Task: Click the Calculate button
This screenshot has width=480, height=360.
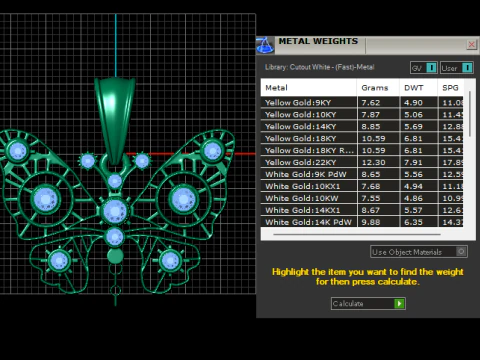Action: click(x=368, y=304)
